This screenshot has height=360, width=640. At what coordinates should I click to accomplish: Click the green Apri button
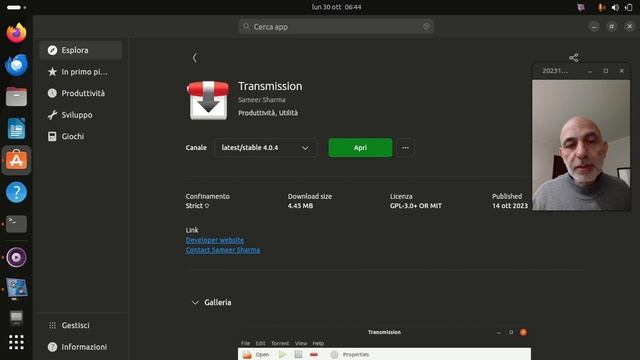360,148
